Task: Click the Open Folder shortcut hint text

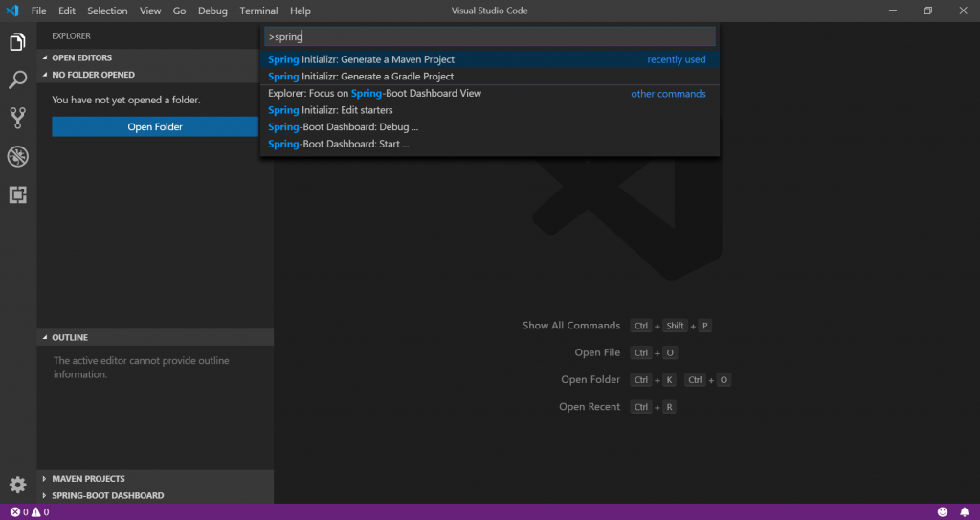Action: (x=590, y=380)
